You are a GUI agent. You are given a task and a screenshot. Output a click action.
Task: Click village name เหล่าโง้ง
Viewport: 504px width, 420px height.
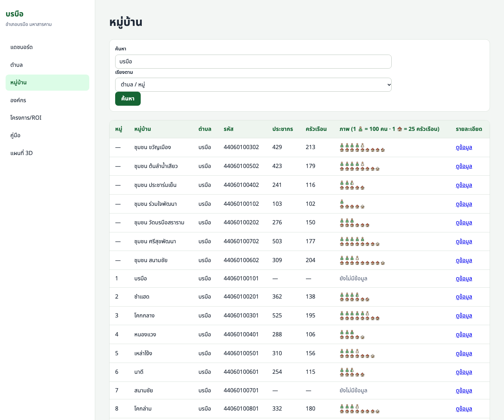(x=143, y=353)
